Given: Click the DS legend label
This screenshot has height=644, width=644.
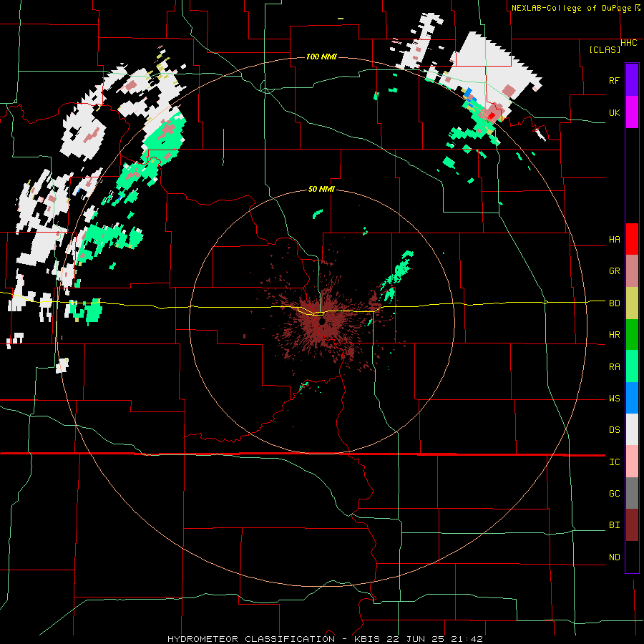Looking at the screenshot, I should [615, 430].
